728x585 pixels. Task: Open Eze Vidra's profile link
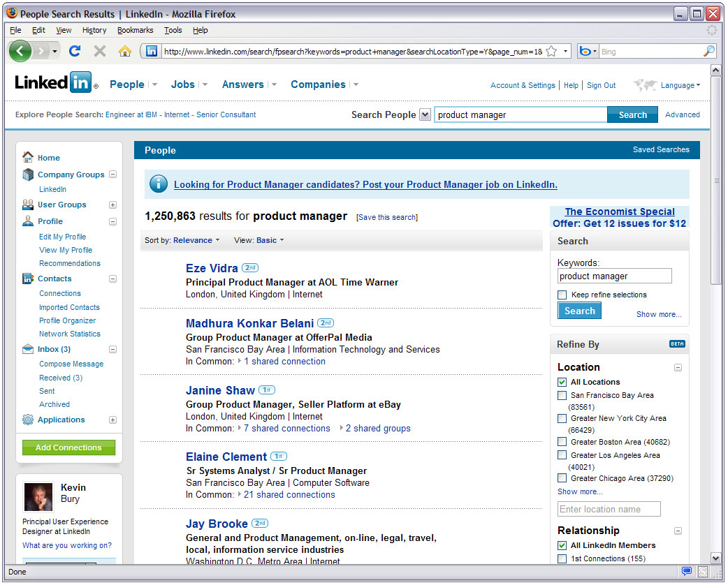(x=212, y=268)
